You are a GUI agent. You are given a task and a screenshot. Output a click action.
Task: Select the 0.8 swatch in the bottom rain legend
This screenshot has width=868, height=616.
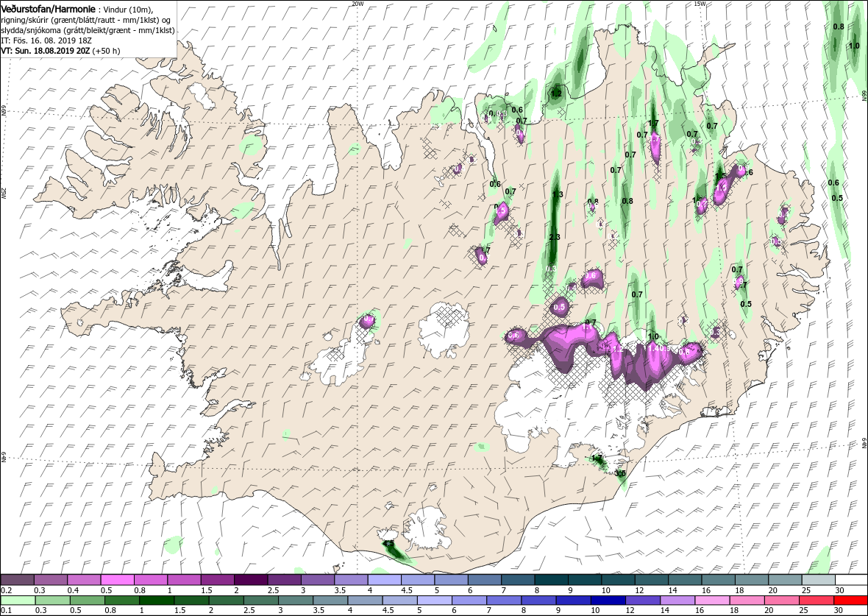(x=122, y=601)
